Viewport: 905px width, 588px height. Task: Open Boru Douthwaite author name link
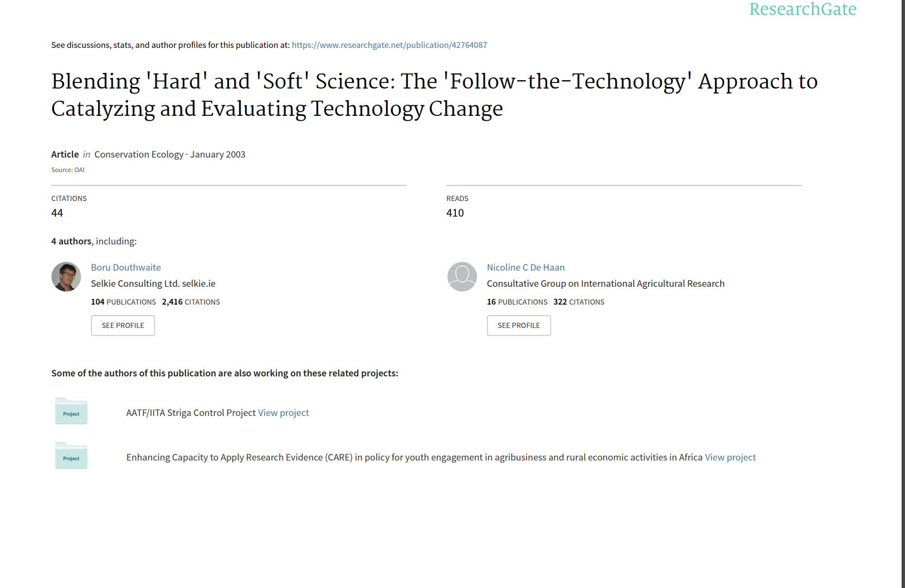pos(126,267)
